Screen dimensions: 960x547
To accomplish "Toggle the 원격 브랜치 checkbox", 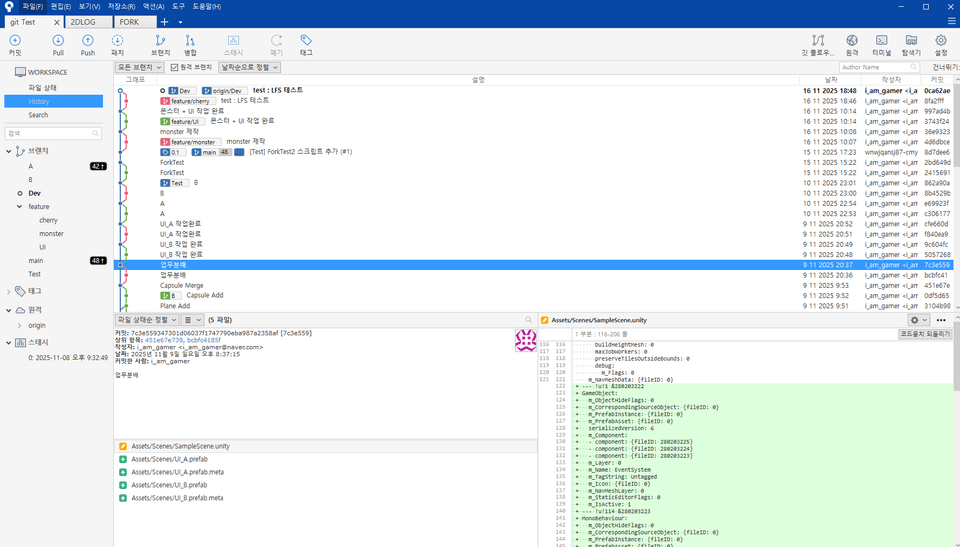I will (174, 67).
